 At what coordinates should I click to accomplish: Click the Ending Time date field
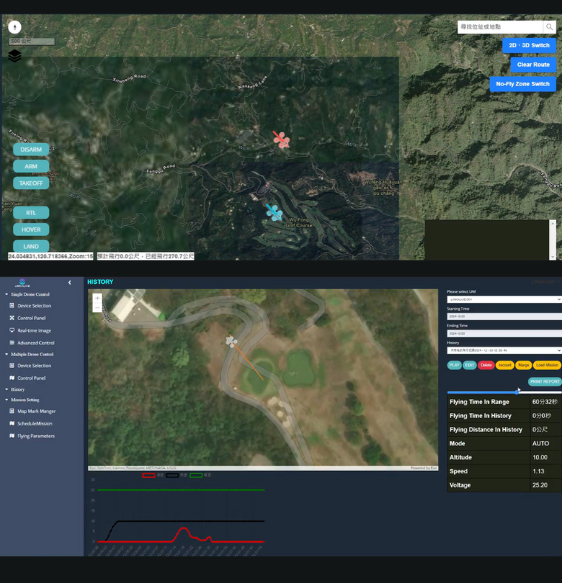pos(504,334)
